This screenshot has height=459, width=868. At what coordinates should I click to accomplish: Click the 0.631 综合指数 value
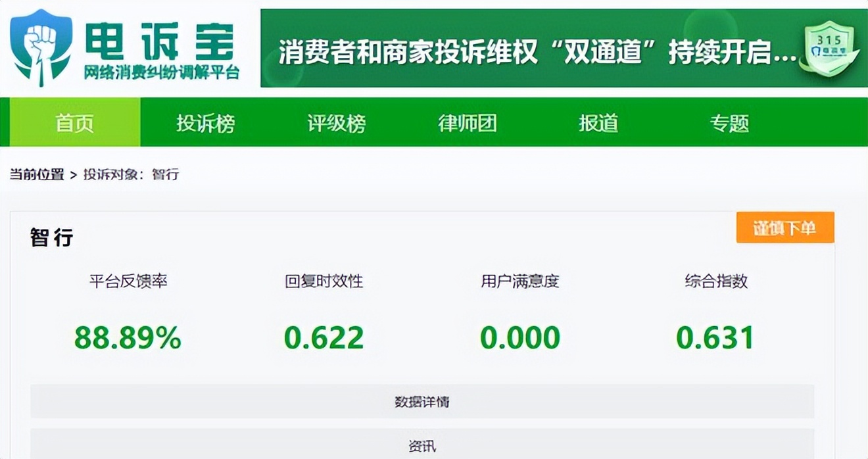tap(715, 337)
